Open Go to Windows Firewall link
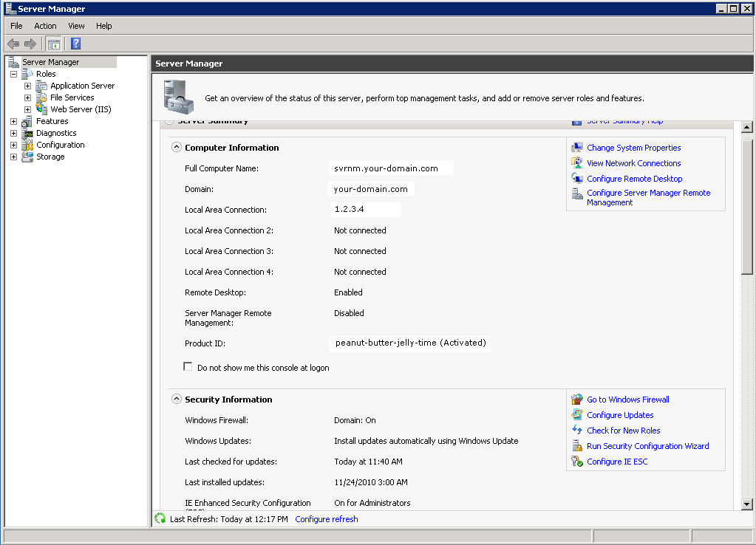 627,400
